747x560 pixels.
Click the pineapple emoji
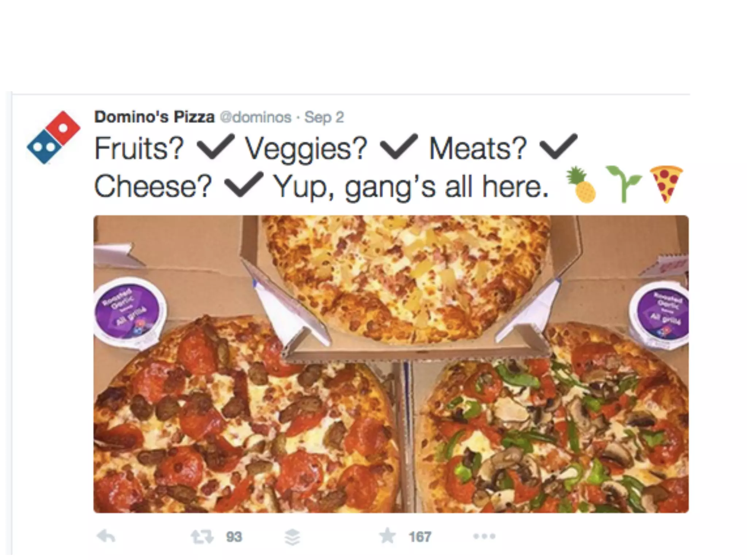[581, 185]
